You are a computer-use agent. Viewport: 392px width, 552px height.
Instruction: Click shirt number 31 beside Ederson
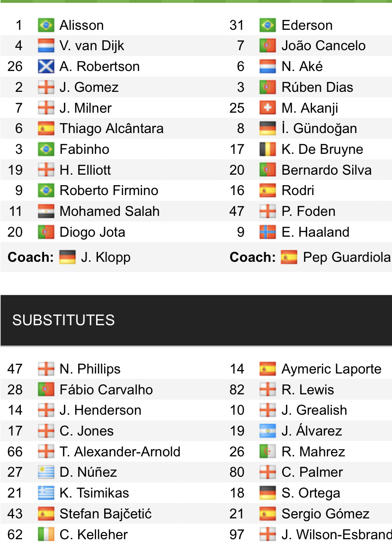point(237,25)
